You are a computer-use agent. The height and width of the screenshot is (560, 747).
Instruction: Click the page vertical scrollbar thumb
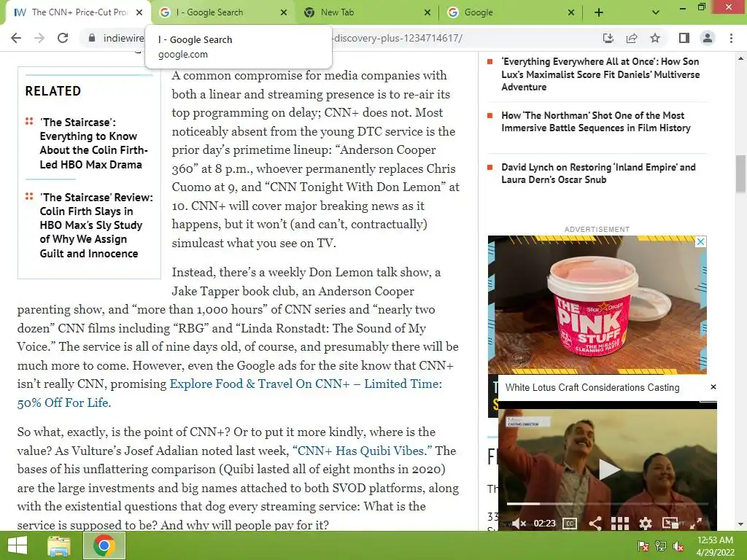[741, 174]
